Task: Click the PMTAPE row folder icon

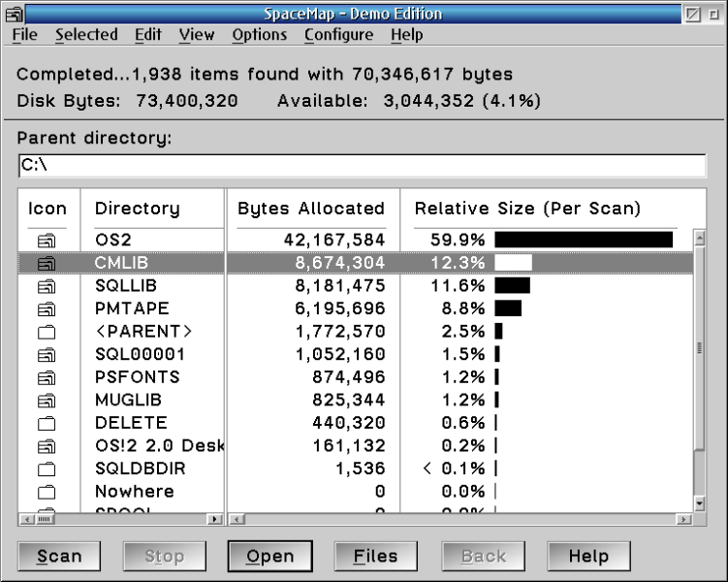Action: [x=47, y=308]
